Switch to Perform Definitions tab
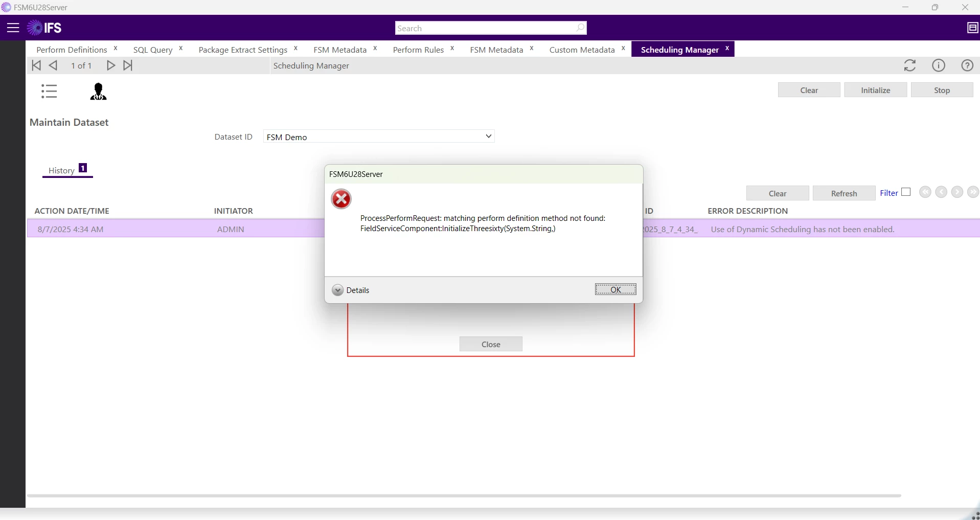The height and width of the screenshot is (520, 980). click(x=72, y=50)
